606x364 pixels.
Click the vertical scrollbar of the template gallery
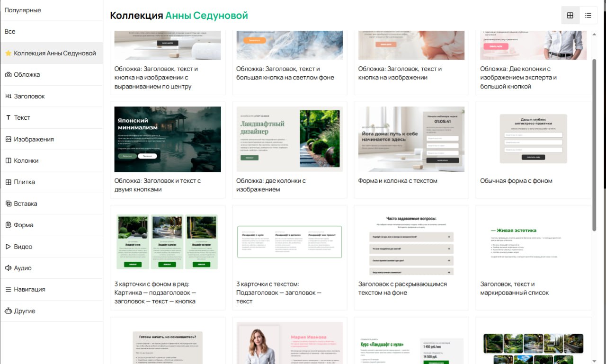[594, 142]
